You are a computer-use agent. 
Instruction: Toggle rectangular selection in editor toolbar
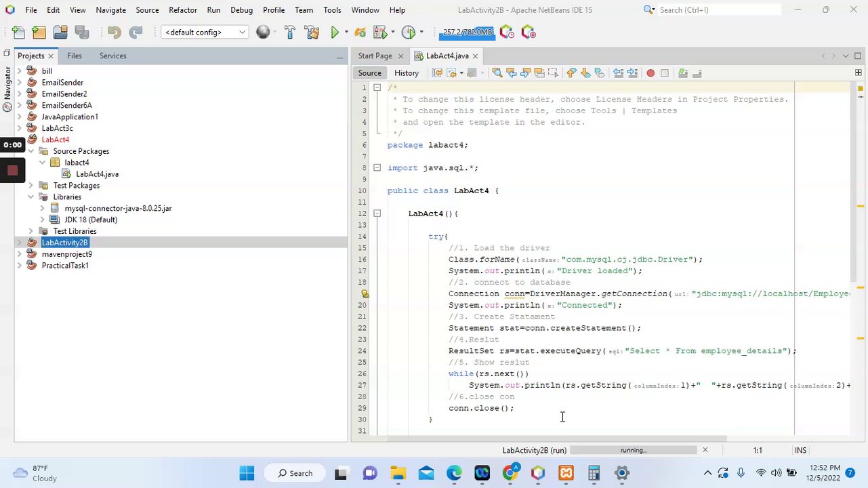(x=554, y=73)
